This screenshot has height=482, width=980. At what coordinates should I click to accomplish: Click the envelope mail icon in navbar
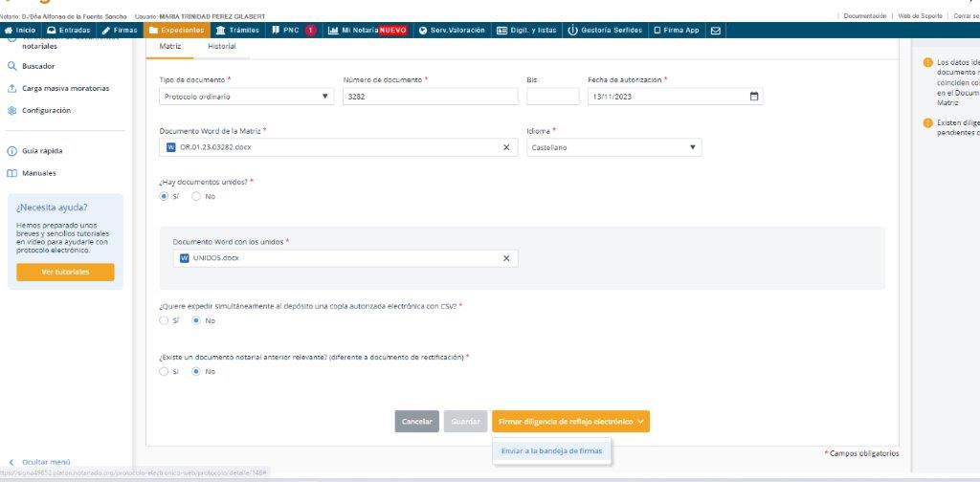tap(716, 30)
